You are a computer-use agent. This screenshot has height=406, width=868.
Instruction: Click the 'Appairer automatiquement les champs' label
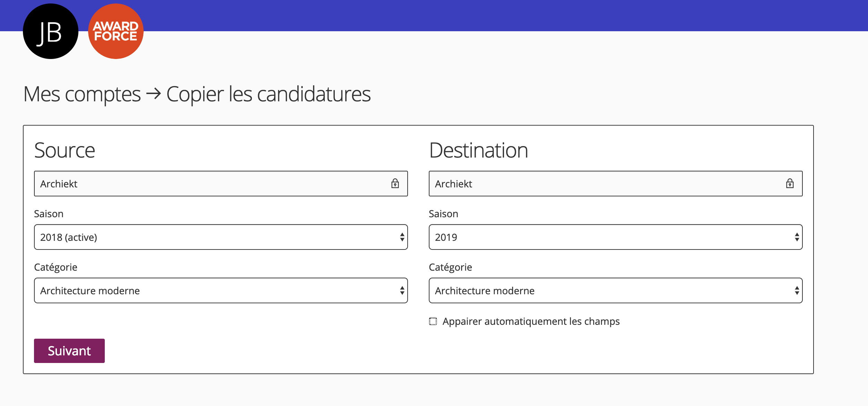click(x=531, y=321)
